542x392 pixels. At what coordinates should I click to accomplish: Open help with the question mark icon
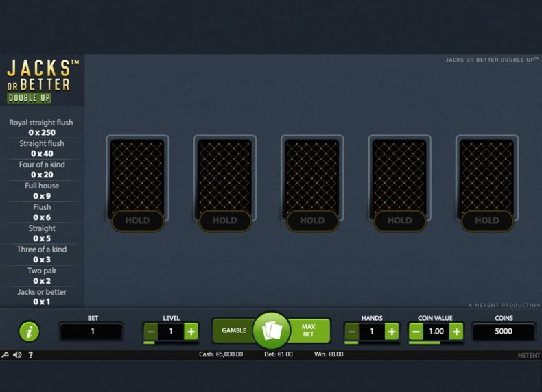coord(30,355)
